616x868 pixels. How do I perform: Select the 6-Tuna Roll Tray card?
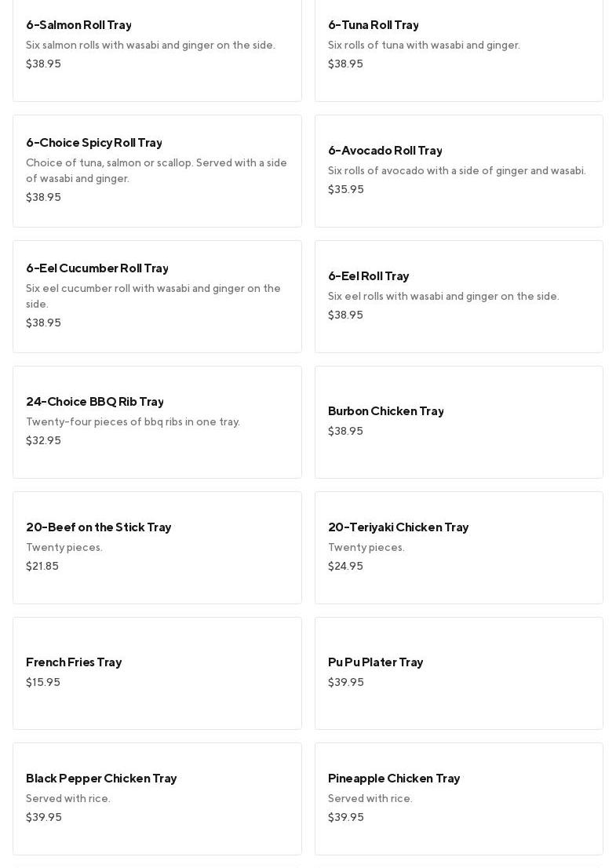tap(374, 25)
